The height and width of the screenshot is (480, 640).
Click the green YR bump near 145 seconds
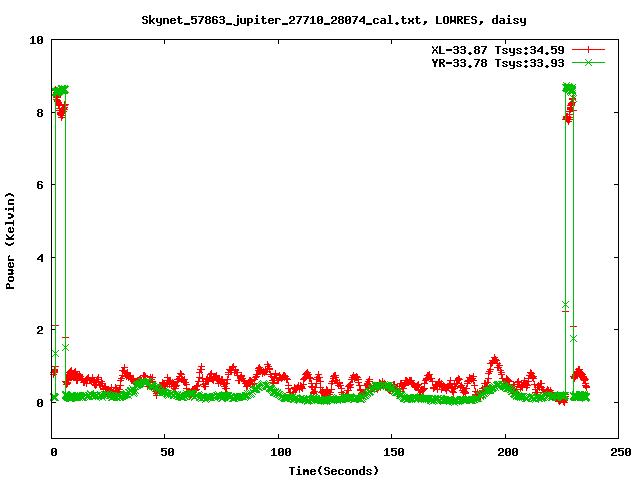pos(382,386)
